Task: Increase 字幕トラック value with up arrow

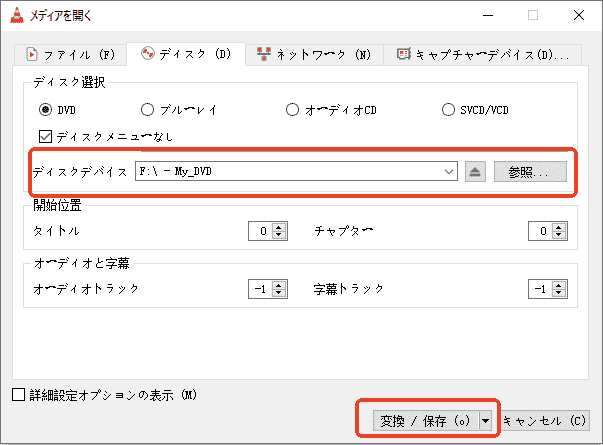Action: pos(559,285)
